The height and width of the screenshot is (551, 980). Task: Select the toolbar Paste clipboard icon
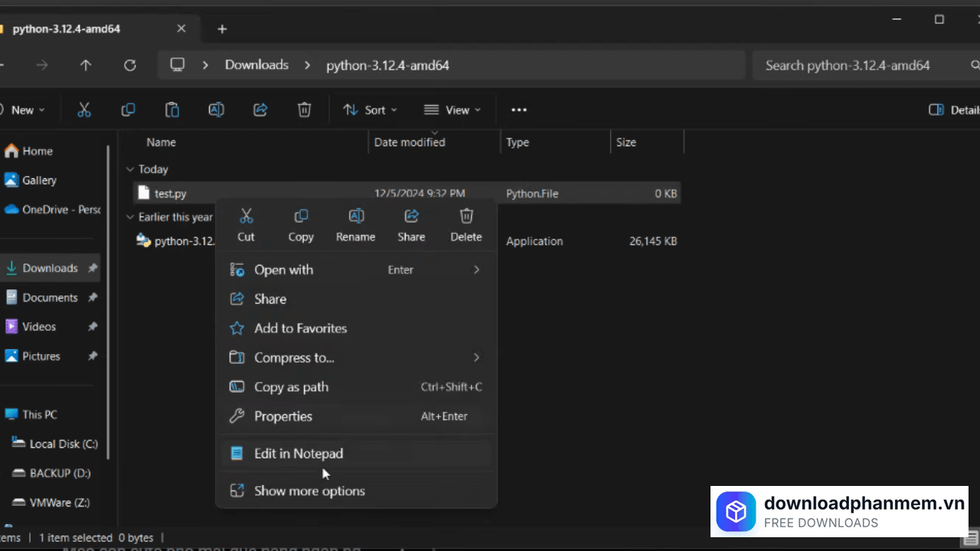pyautogui.click(x=172, y=110)
